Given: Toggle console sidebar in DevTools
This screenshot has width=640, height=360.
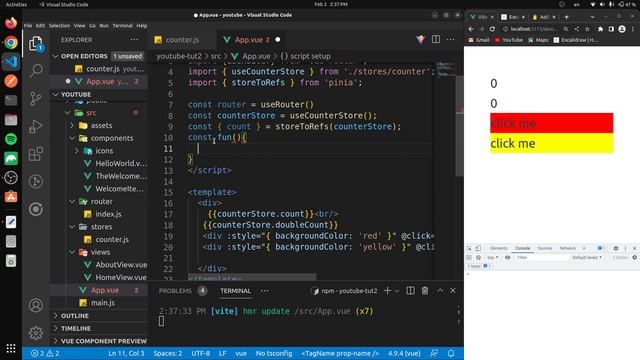Looking at the screenshot, I should click(469, 258).
